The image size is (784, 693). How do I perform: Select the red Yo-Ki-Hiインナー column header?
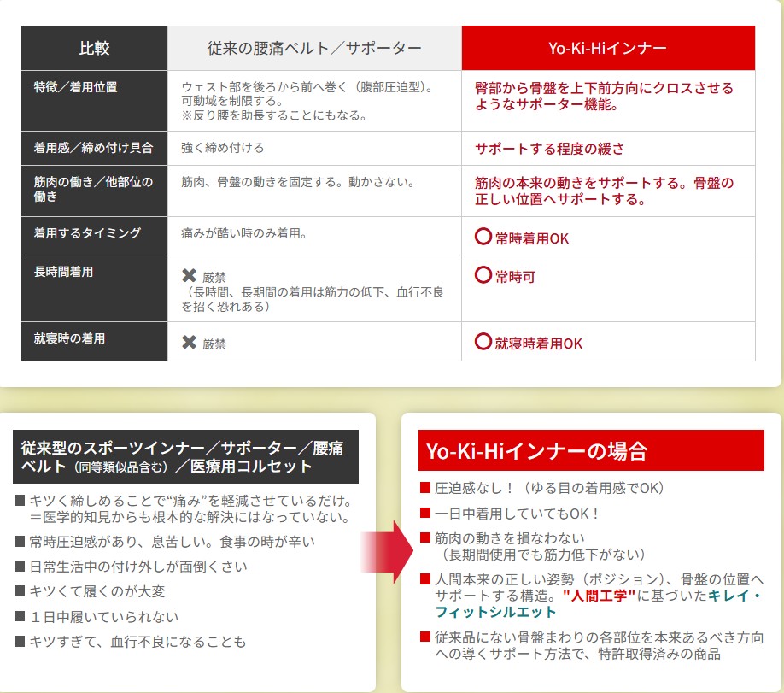[x=608, y=48]
